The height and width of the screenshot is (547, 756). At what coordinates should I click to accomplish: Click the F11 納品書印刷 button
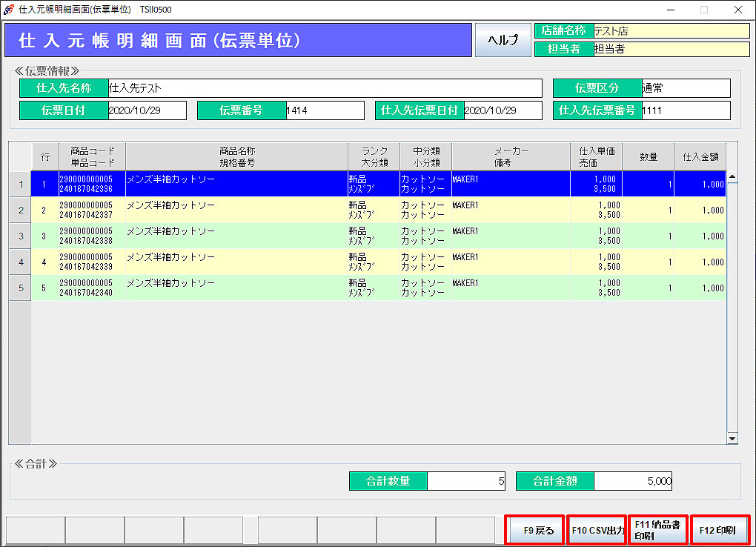coord(657,531)
